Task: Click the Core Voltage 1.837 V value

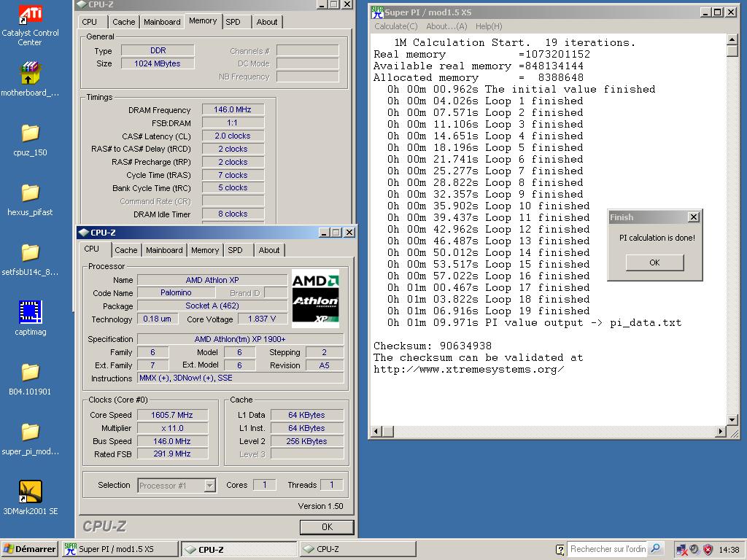Action: point(262,319)
